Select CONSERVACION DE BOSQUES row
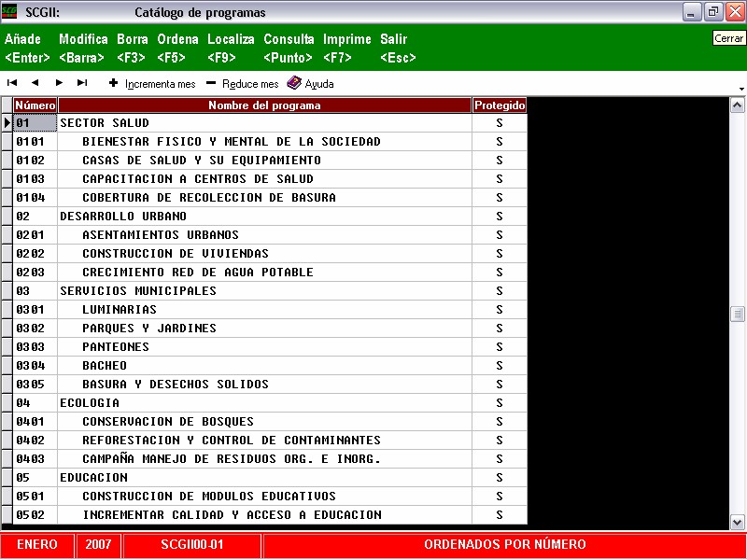747x560 pixels. click(x=264, y=422)
